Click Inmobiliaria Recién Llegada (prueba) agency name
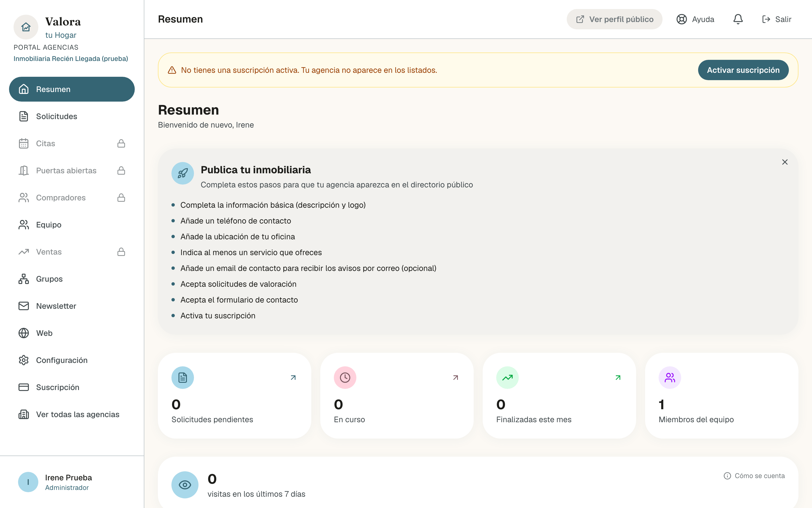The height and width of the screenshot is (508, 812). (x=71, y=58)
